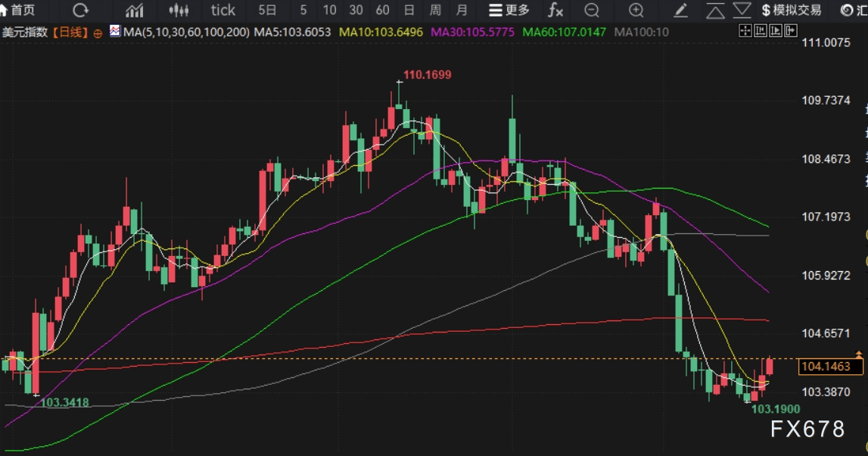Open the line chart view icon
The height and width of the screenshot is (456, 868).
pos(135,11)
